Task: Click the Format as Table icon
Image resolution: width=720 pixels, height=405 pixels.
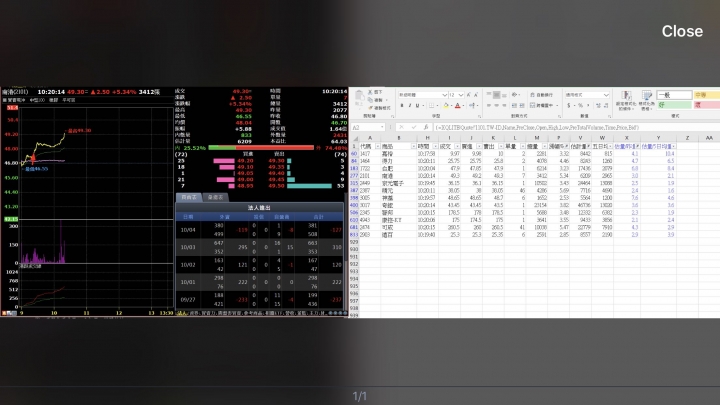Action: [x=647, y=101]
